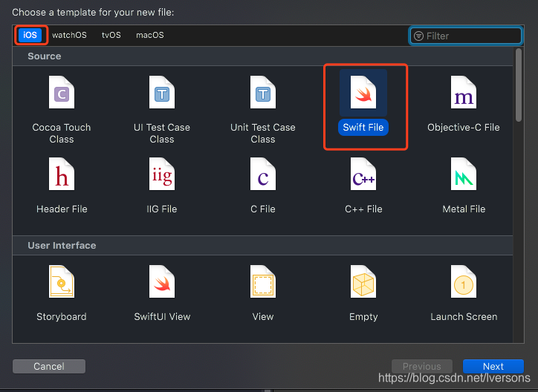538x392 pixels.
Task: Show the macOS templates tab
Action: 150,35
